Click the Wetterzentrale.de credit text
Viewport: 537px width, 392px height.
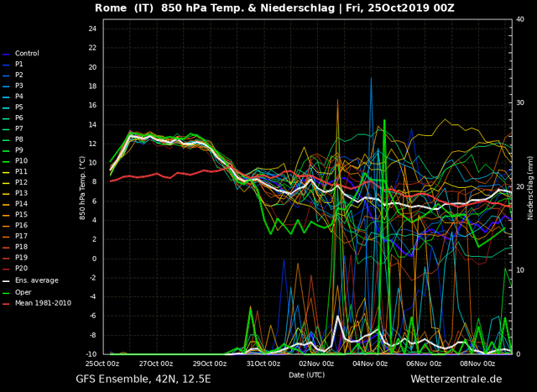pyautogui.click(x=456, y=379)
